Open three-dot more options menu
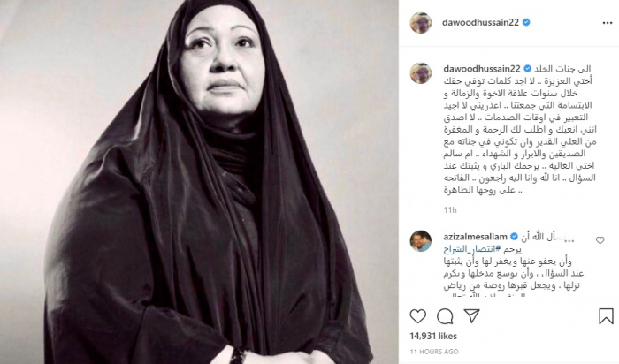The image size is (619, 364). click(x=608, y=23)
